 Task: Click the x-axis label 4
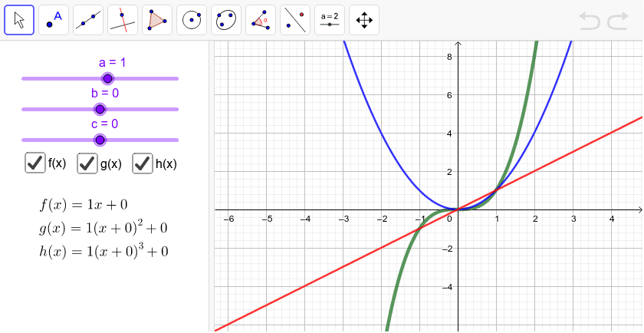coord(612,219)
